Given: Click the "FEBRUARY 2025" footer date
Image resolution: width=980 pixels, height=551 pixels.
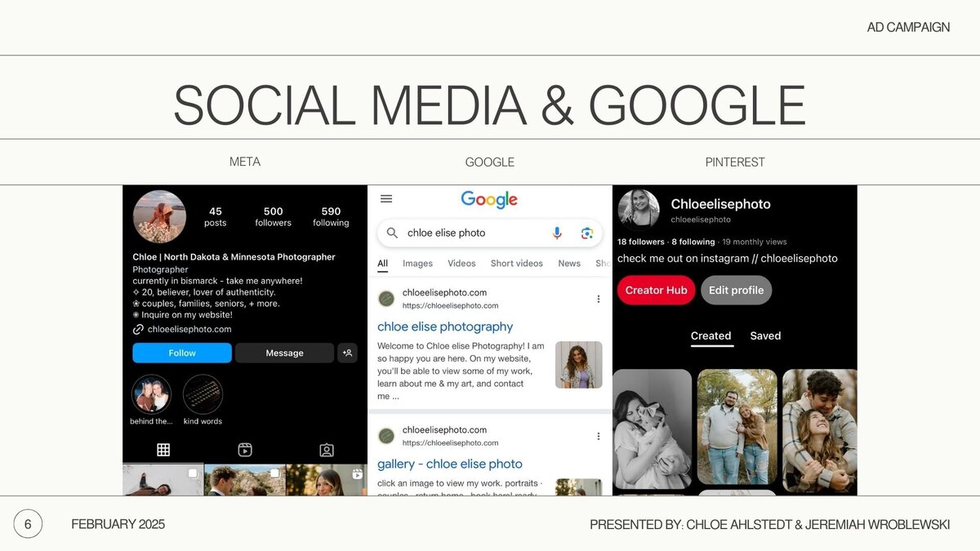Looking at the screenshot, I should [x=118, y=524].
